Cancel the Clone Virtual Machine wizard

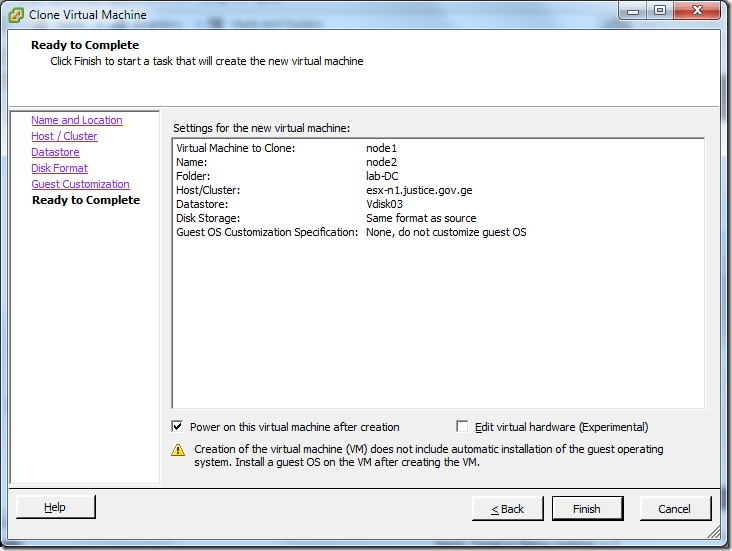pyautogui.click(x=675, y=509)
